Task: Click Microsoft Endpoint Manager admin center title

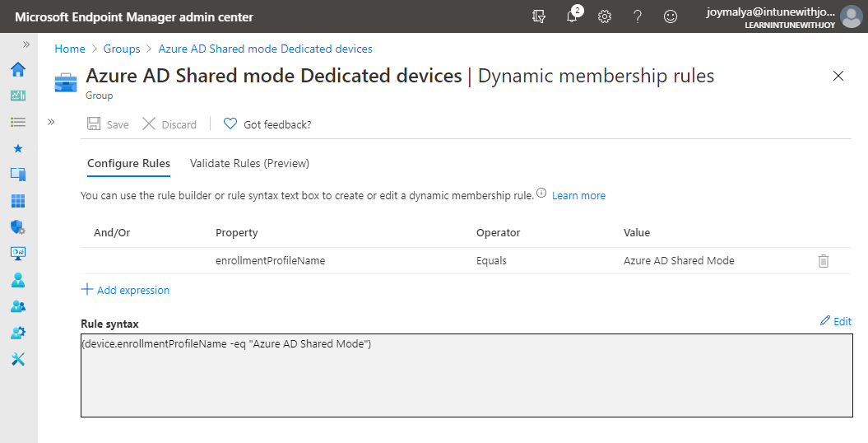Action: 134,17
